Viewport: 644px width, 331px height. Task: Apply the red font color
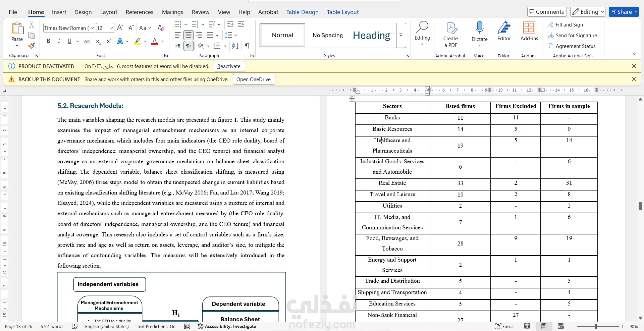tap(155, 42)
